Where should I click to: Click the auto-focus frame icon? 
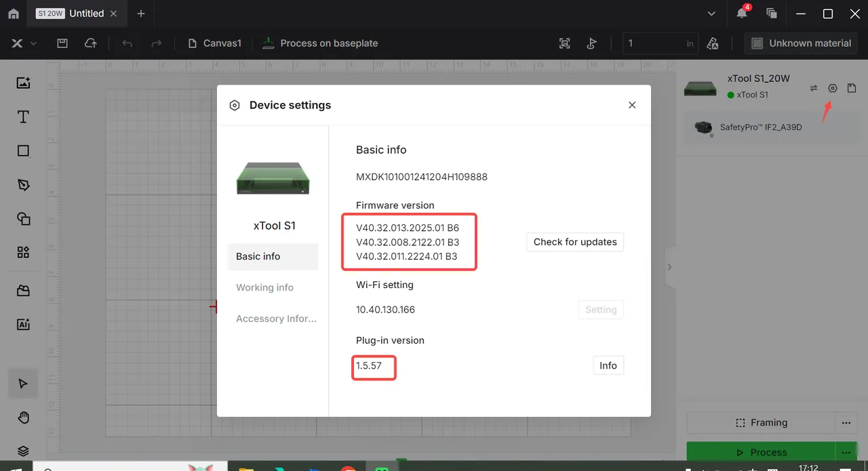564,43
